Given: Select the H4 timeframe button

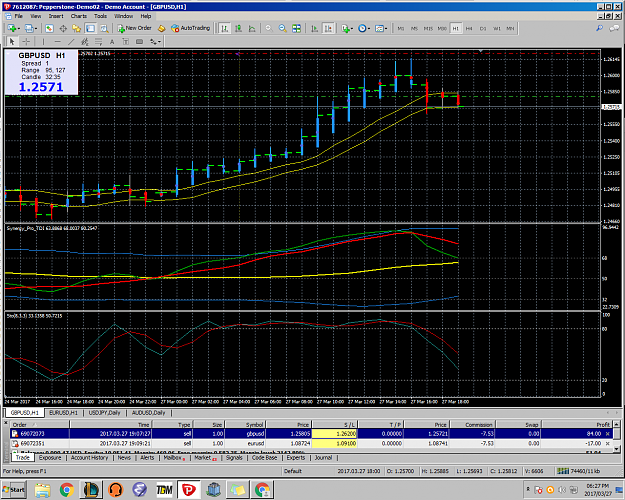Looking at the screenshot, I should 469,28.
